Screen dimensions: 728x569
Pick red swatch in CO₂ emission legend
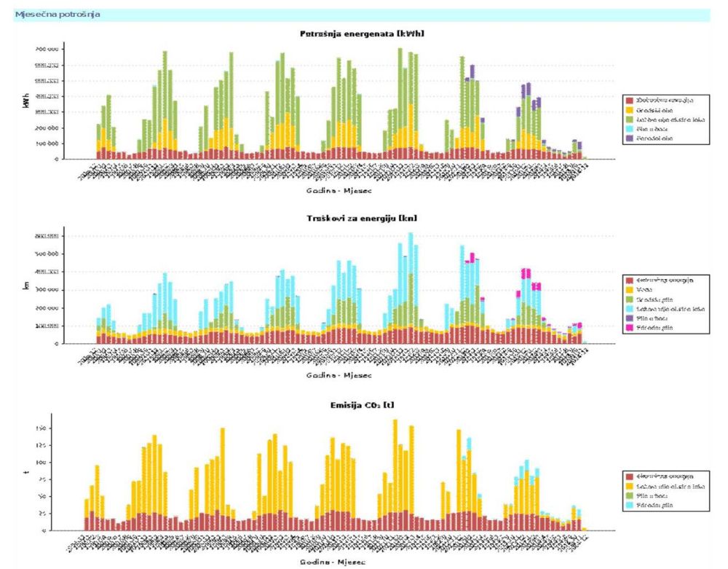(630, 476)
